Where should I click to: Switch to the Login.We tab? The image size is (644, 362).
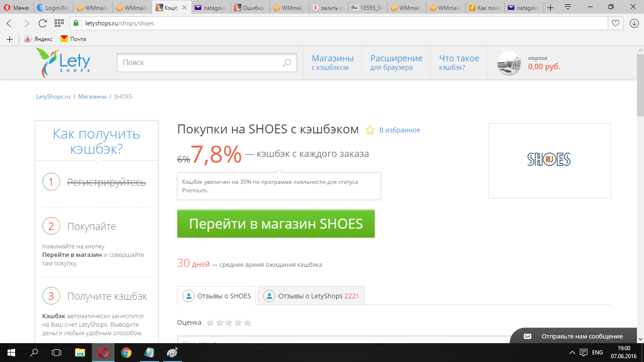click(53, 8)
